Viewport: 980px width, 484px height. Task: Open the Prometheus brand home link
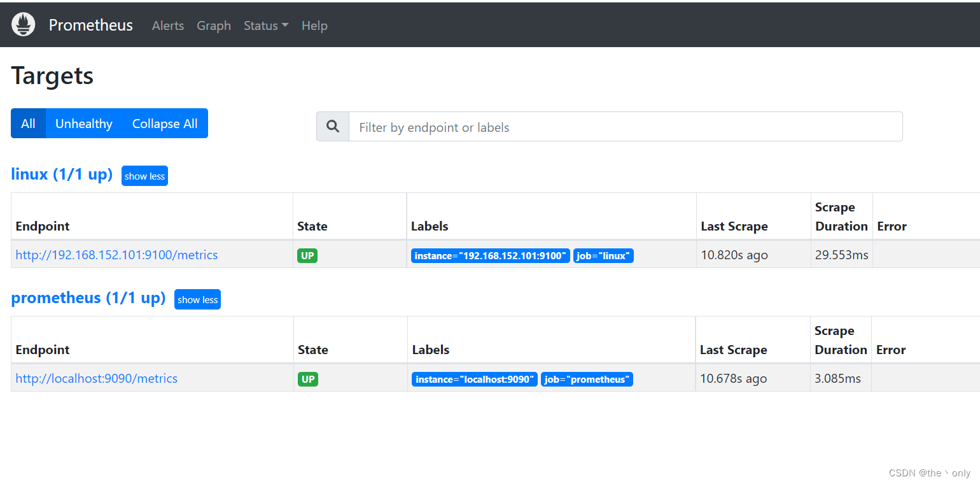coord(91,25)
